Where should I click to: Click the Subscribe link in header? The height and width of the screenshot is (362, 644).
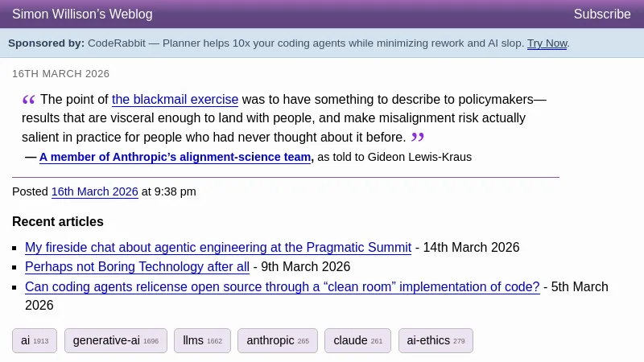tap(601, 14)
